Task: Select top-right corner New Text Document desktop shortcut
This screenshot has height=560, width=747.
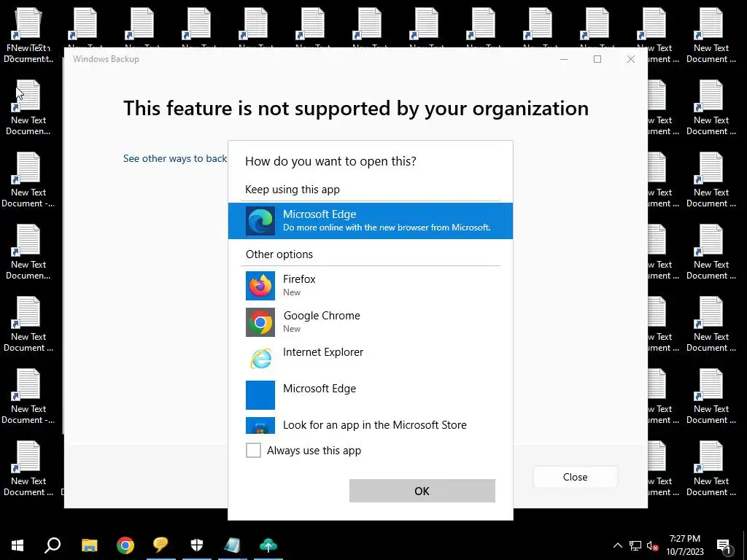Action: pyautogui.click(x=711, y=36)
